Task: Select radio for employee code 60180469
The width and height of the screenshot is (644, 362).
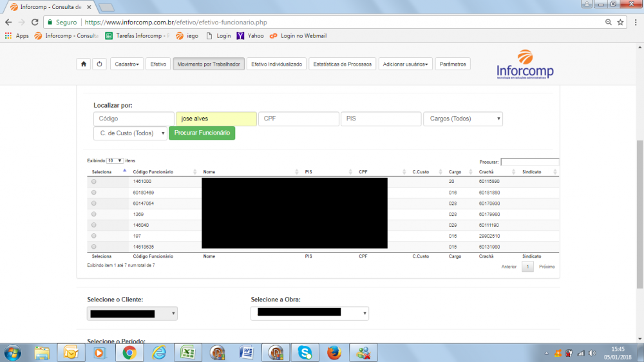Action: [x=93, y=193]
